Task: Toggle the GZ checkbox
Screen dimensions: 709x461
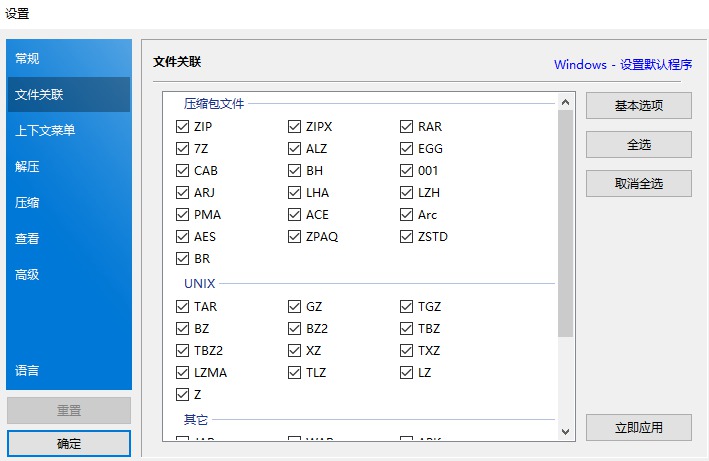Action: [294, 307]
